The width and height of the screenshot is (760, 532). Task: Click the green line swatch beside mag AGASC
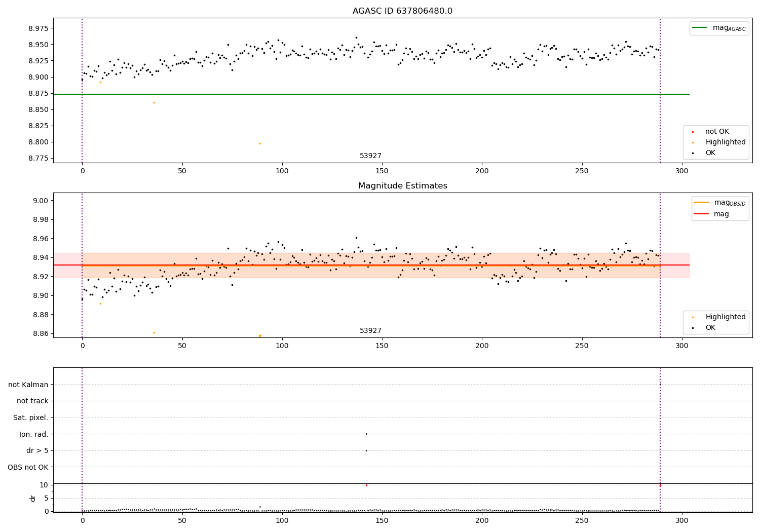701,28
